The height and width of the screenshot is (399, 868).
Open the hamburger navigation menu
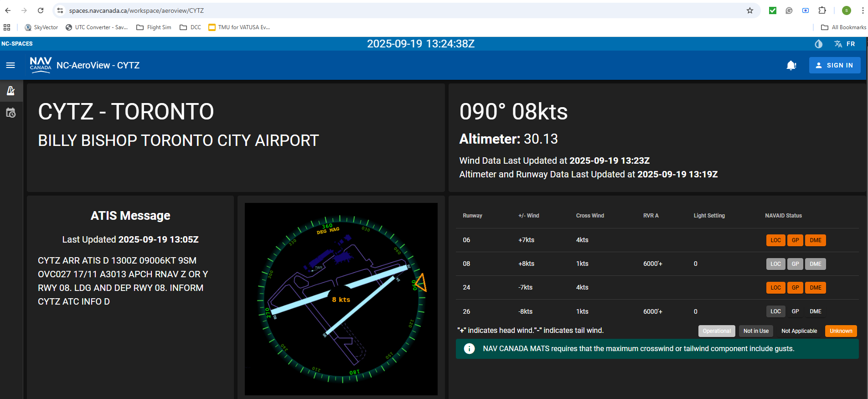10,65
